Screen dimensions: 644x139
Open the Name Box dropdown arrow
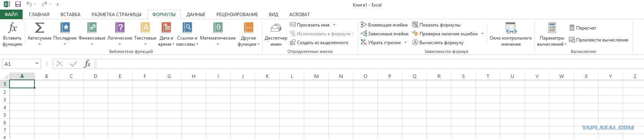coord(37,64)
